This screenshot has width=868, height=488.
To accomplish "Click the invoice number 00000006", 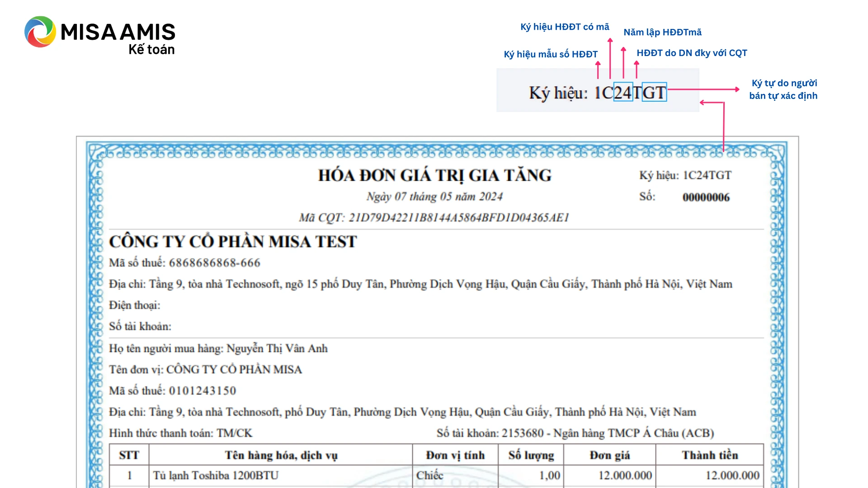I will 706,197.
